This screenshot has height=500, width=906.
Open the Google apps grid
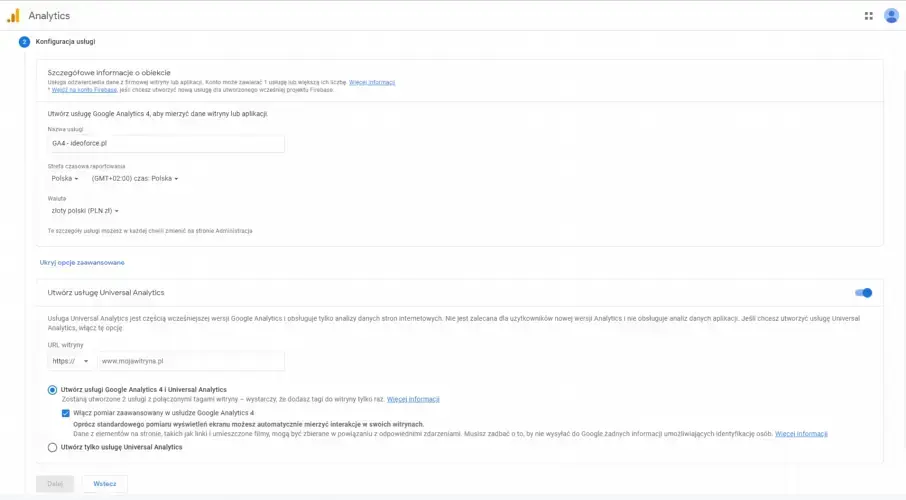(868, 16)
